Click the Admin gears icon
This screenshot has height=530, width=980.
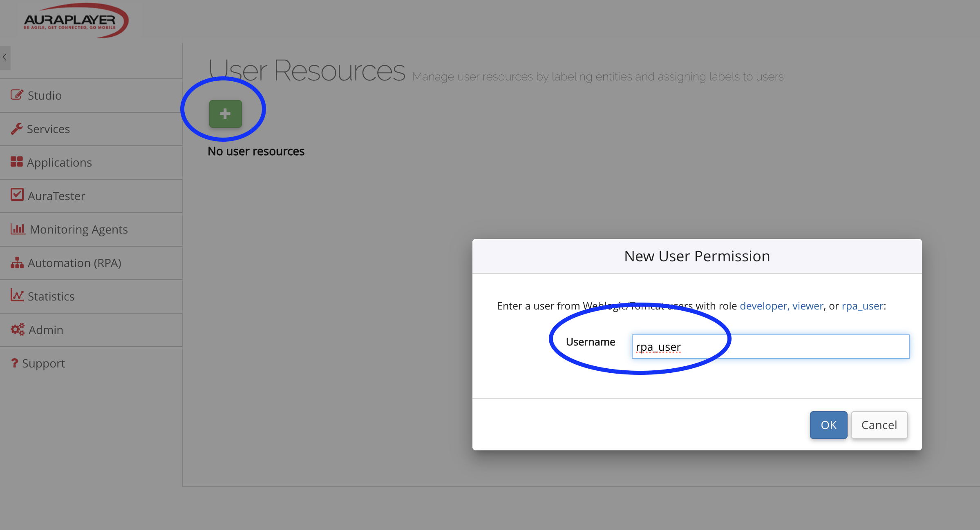click(18, 330)
